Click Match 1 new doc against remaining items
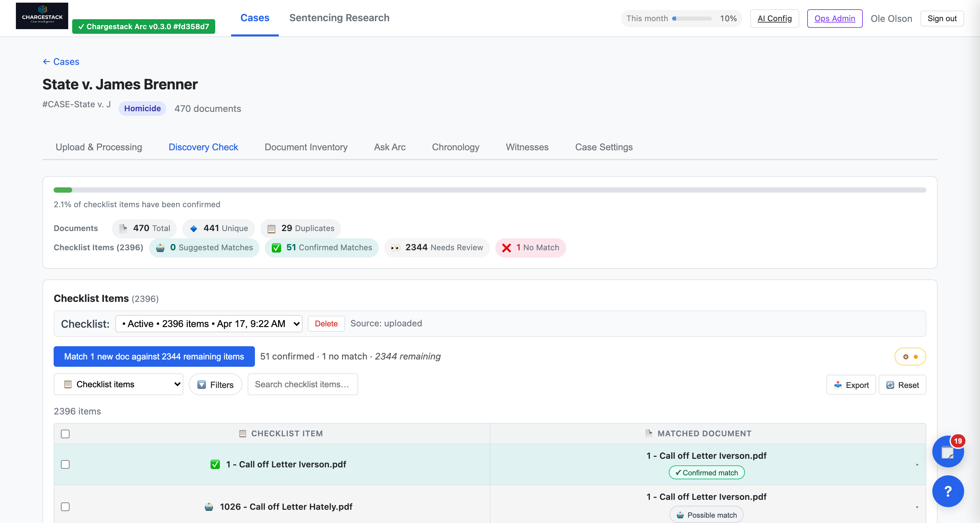Image resolution: width=980 pixels, height=523 pixels. 154,357
